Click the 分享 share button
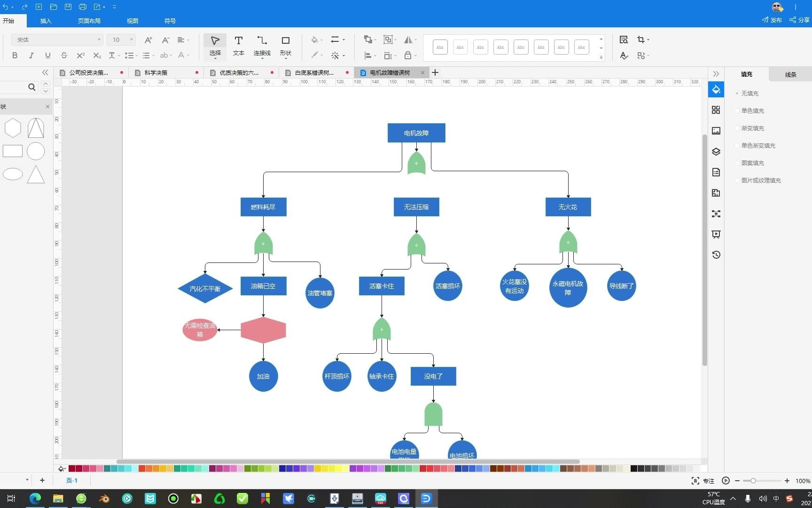 [x=799, y=20]
